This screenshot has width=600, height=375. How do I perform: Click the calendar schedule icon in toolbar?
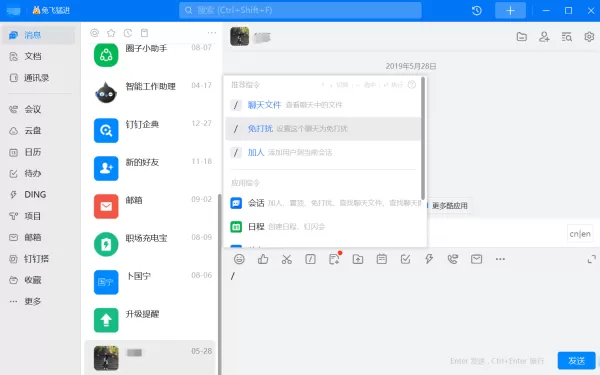click(382, 259)
